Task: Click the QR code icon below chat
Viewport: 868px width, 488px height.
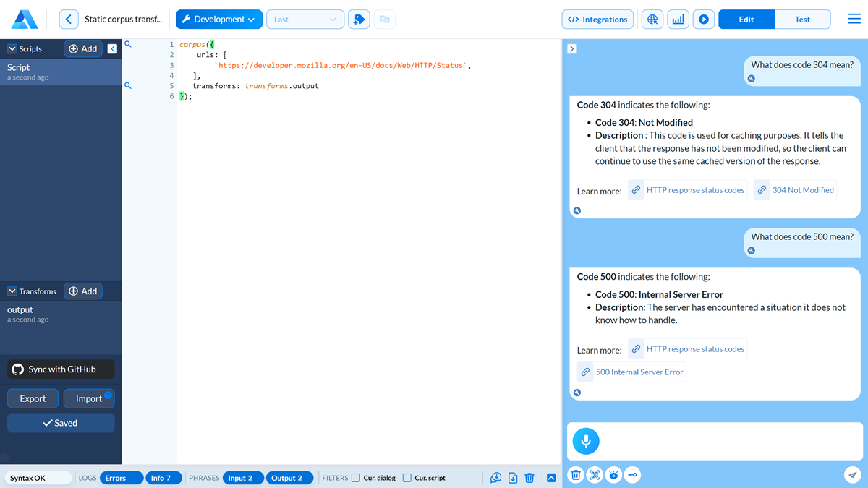Action: (x=595, y=475)
